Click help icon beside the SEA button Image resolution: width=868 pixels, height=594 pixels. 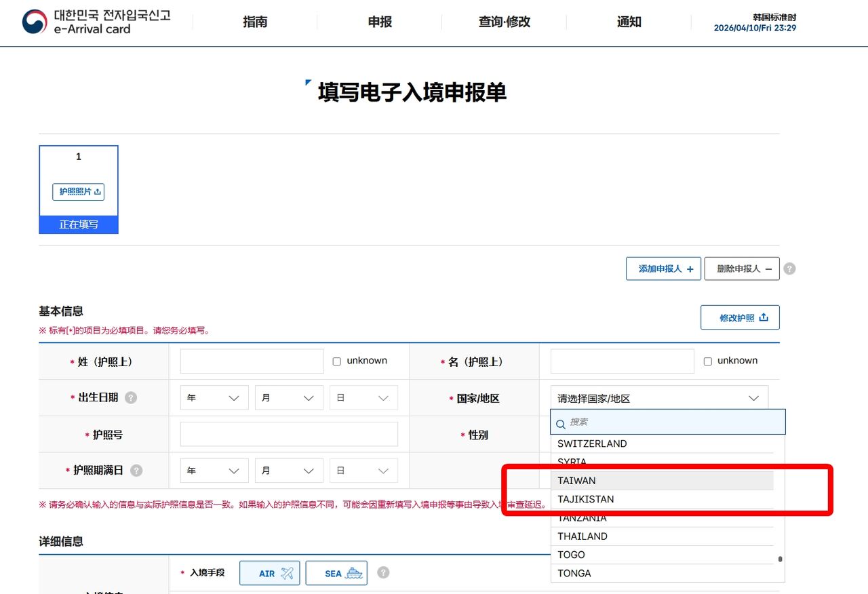pyautogui.click(x=383, y=573)
